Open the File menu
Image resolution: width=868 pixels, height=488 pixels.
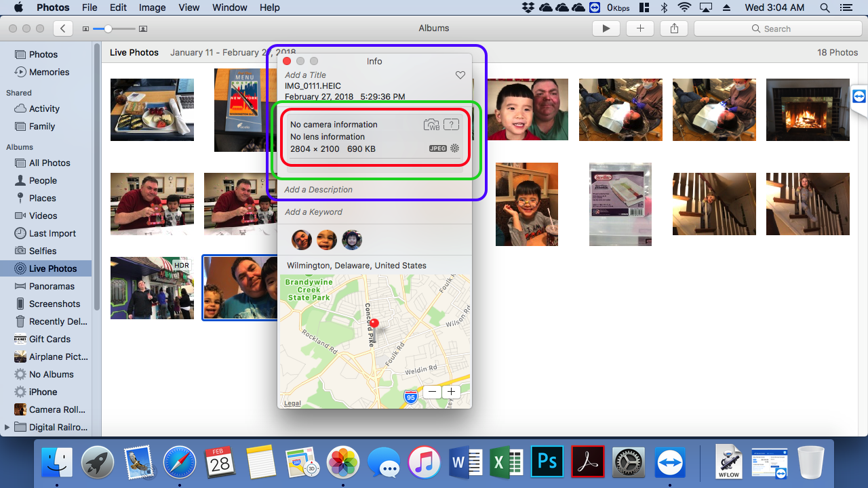90,7
